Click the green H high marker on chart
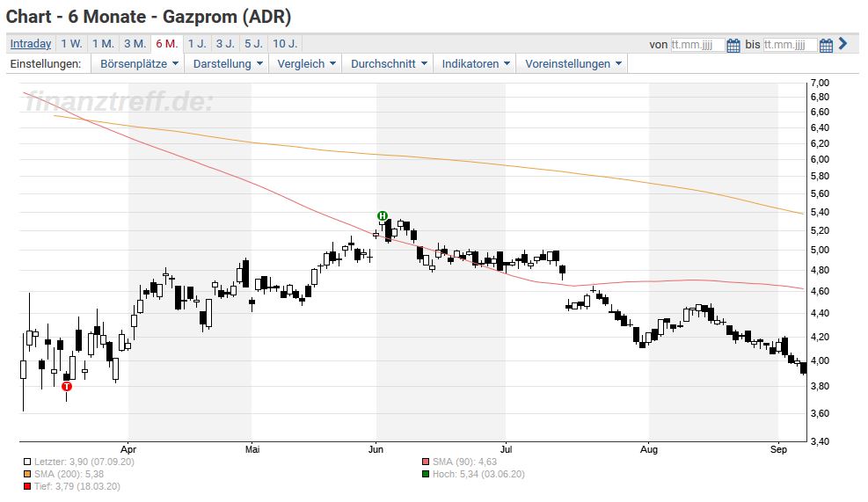Viewport: 868px width, 502px height. click(x=382, y=216)
